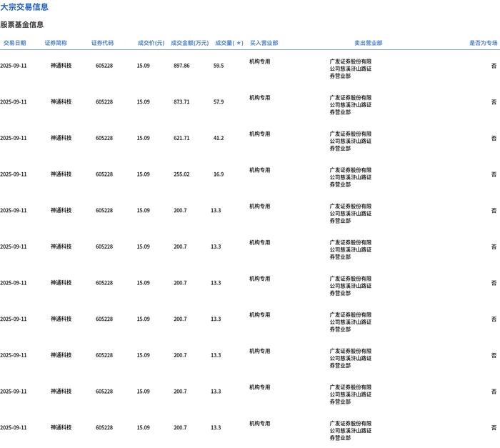The height and width of the screenshot is (448, 500).
Task: Click the 证券代码 column header
Action: click(102, 43)
